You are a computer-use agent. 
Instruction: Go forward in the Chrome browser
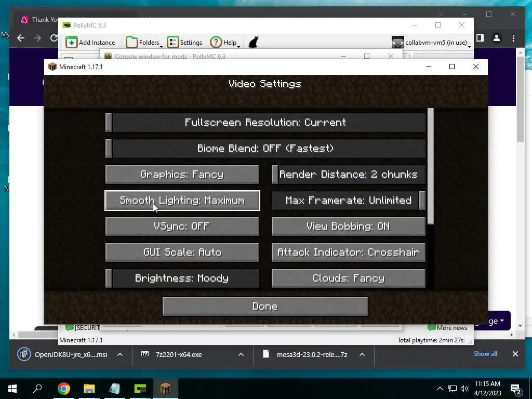pyautogui.click(x=37, y=38)
